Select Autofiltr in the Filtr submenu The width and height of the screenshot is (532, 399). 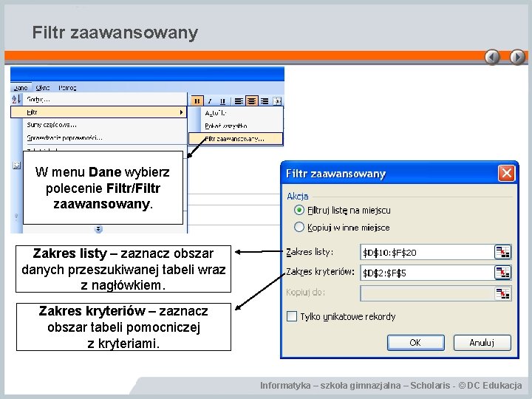click(x=236, y=113)
